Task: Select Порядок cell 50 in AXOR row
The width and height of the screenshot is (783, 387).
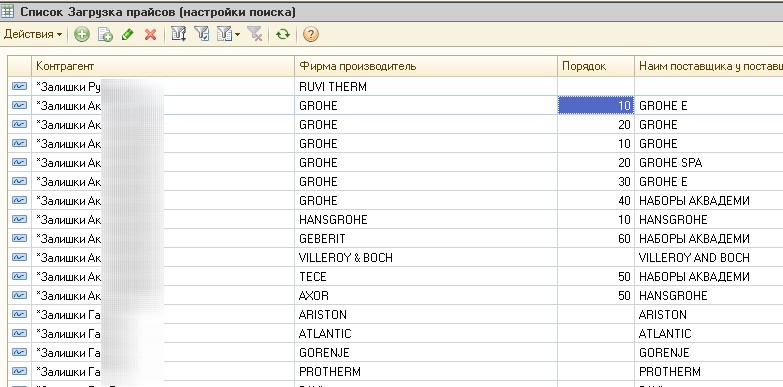Action: [x=596, y=295]
